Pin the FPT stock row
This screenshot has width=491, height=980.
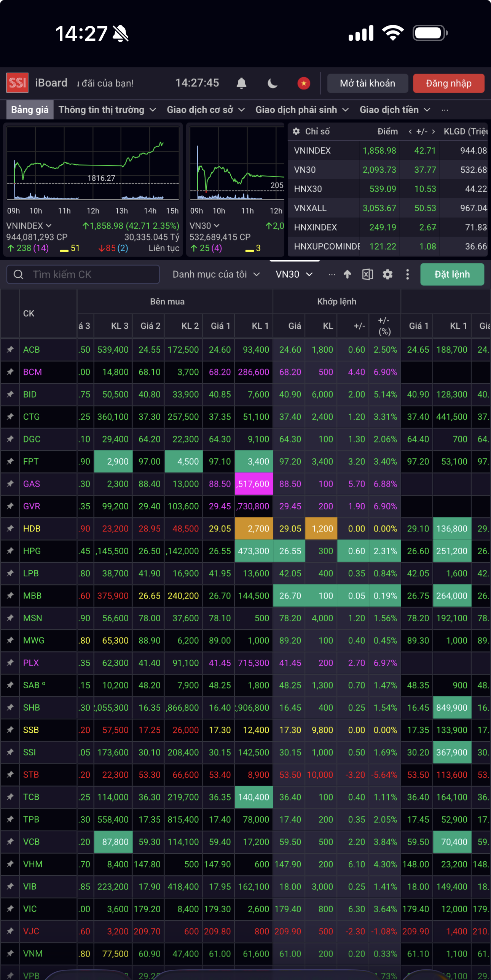click(x=10, y=461)
